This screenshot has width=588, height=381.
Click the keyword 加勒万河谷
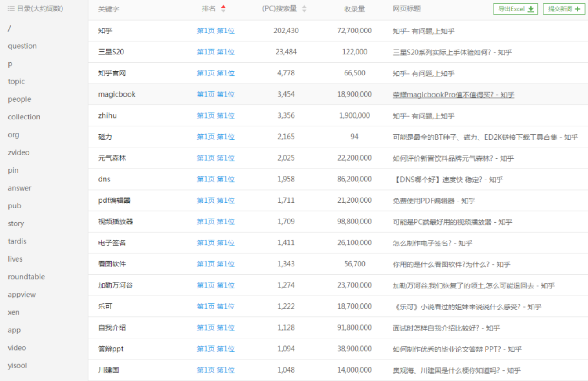pos(116,285)
